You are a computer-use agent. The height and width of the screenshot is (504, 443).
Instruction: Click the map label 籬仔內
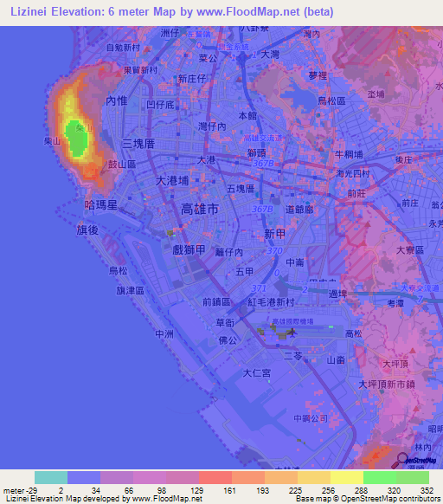point(228,252)
